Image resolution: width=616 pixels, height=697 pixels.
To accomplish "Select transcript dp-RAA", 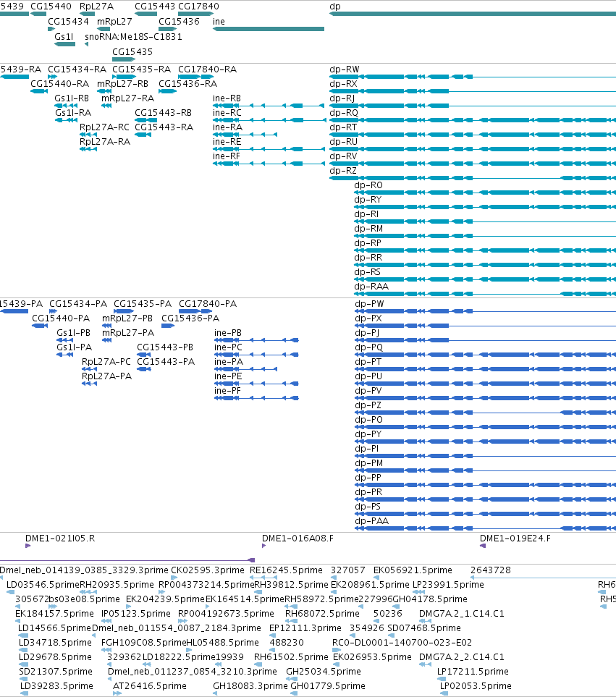I will coord(485,294).
